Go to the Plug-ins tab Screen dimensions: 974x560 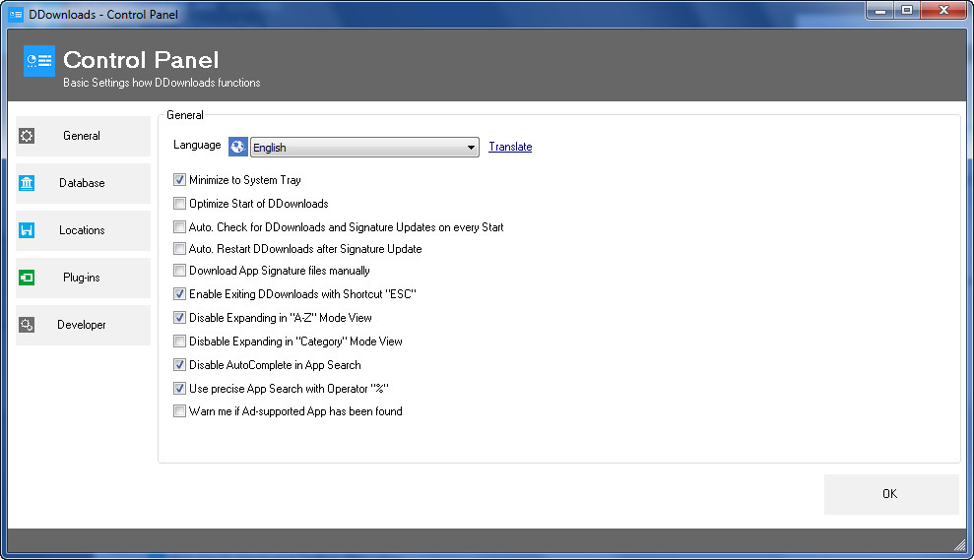click(x=84, y=278)
